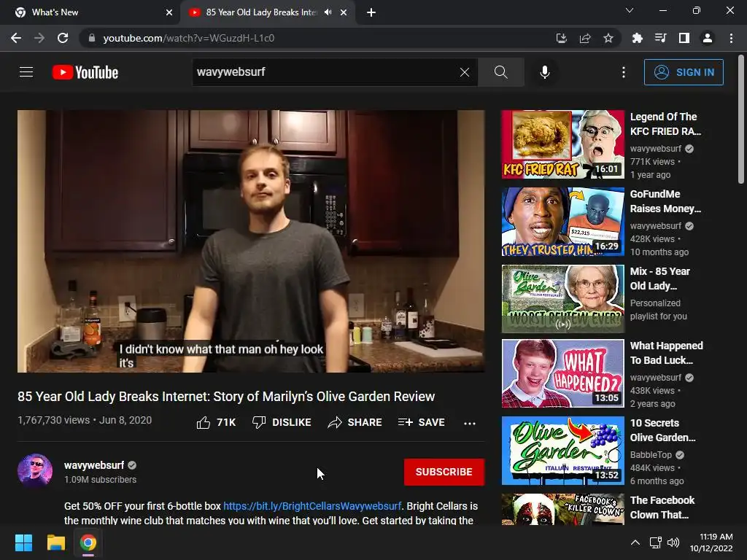The width and height of the screenshot is (747, 560).
Task: Open the Windows Start menu
Action: (23, 542)
